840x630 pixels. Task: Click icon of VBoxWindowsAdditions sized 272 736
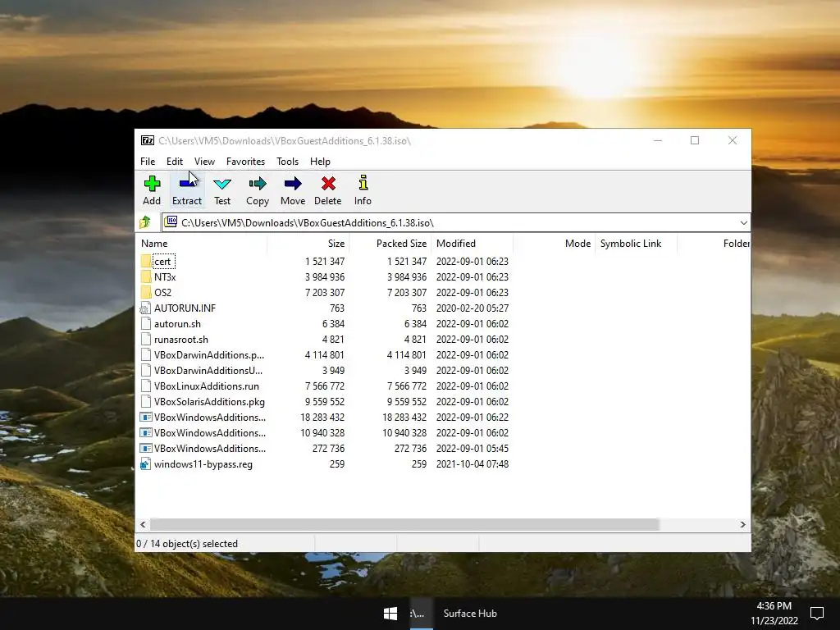click(x=146, y=448)
